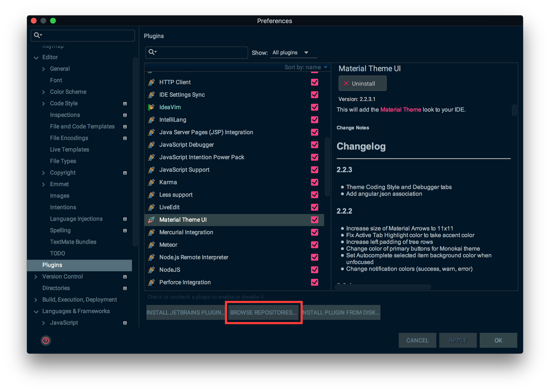Image resolution: width=550 pixels, height=392 pixels.
Task: Click the red X on Uninstall button
Action: click(x=346, y=83)
